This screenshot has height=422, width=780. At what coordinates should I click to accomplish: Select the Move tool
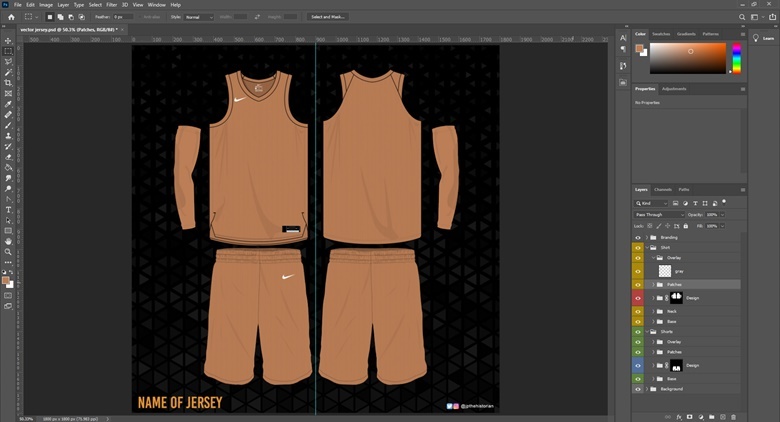[8, 41]
